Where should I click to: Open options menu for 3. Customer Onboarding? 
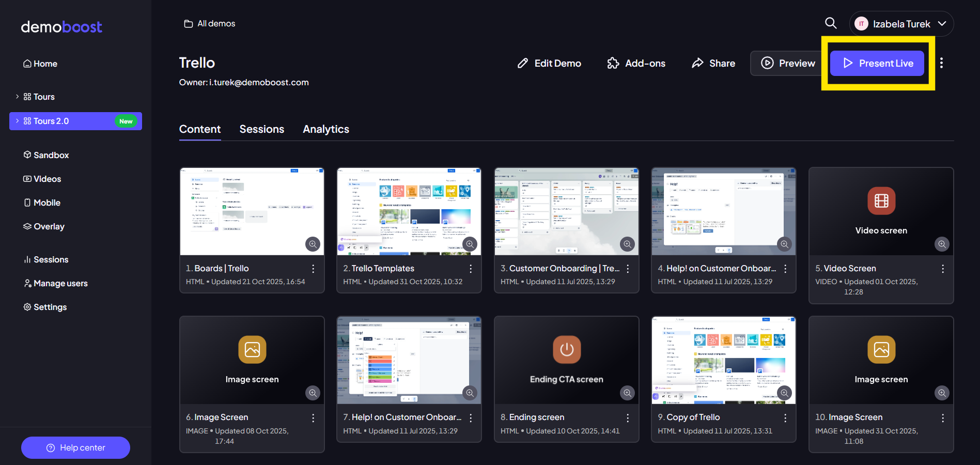(628, 269)
